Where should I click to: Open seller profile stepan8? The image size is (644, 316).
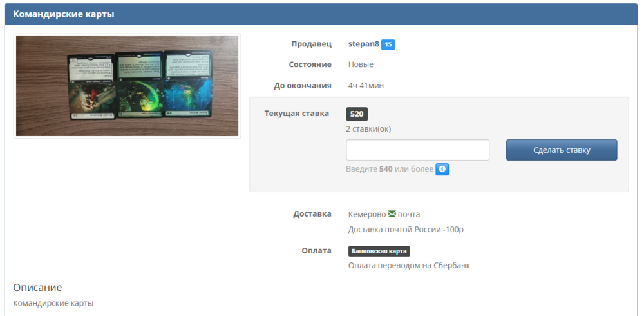[x=363, y=44]
